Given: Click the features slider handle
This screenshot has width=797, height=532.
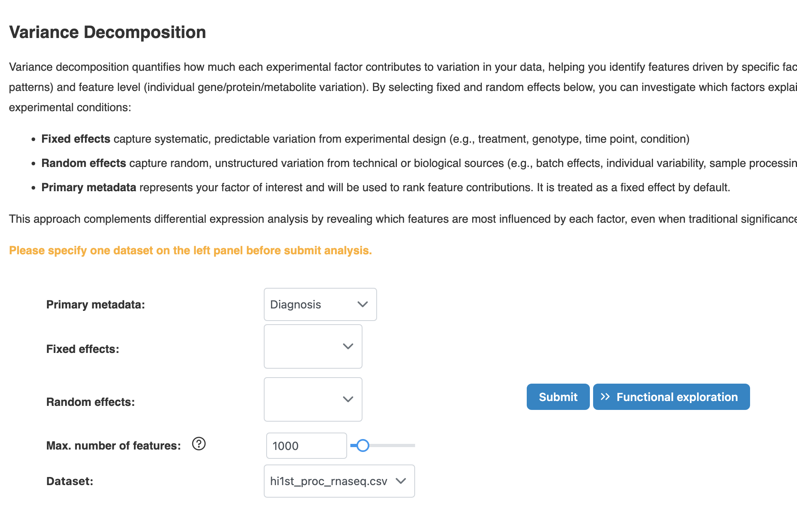Looking at the screenshot, I should pos(363,445).
